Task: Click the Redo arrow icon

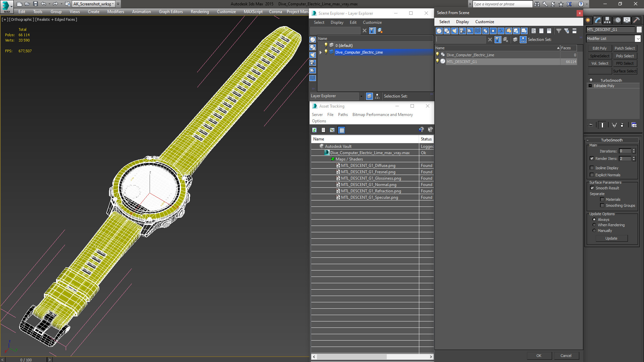Action: click(x=55, y=4)
